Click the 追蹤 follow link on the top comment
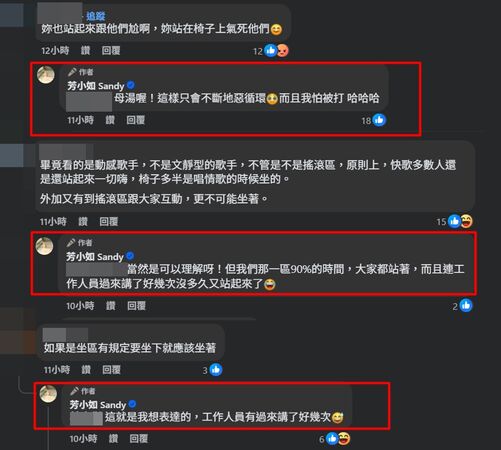501x450 pixels. coord(96,16)
